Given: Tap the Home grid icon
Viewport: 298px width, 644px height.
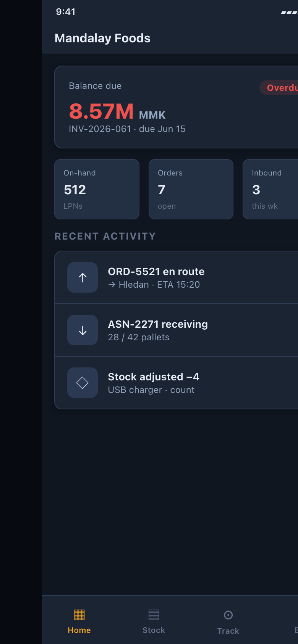Looking at the screenshot, I should pos(79,615).
